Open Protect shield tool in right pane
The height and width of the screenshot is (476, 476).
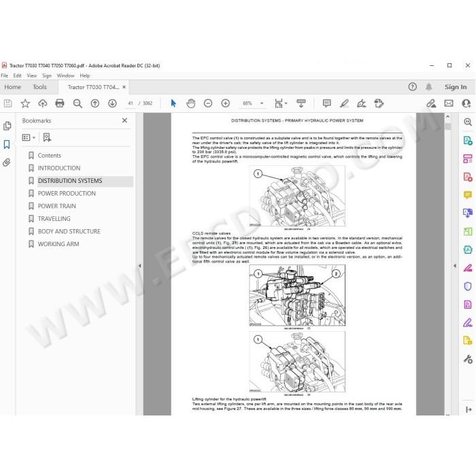tap(468, 286)
